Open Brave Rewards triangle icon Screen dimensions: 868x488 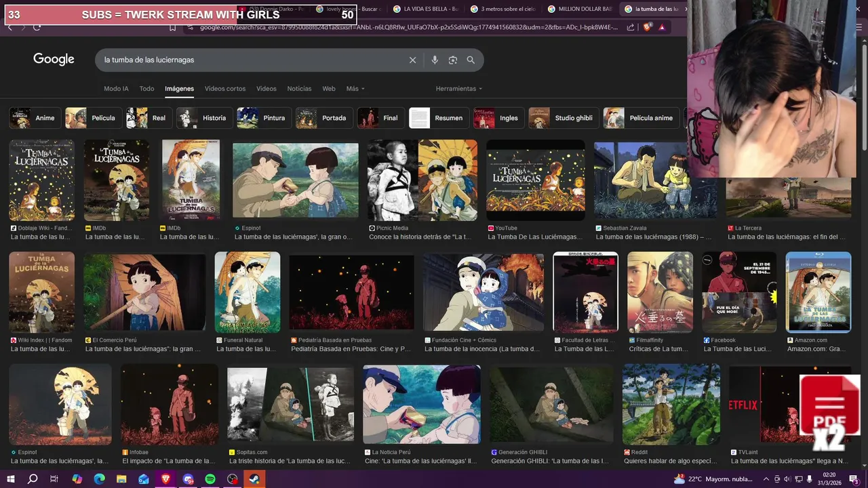coord(662,27)
